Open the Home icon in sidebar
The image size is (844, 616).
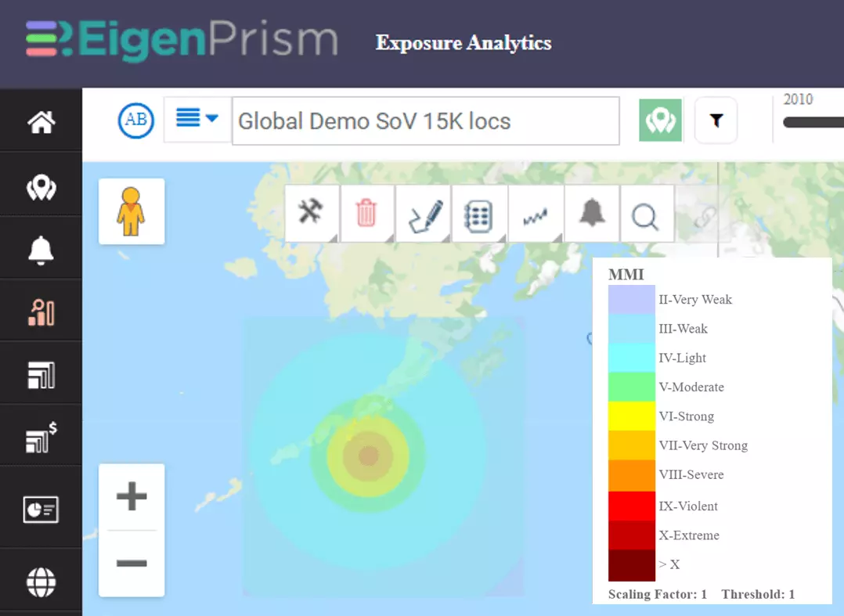click(x=41, y=122)
